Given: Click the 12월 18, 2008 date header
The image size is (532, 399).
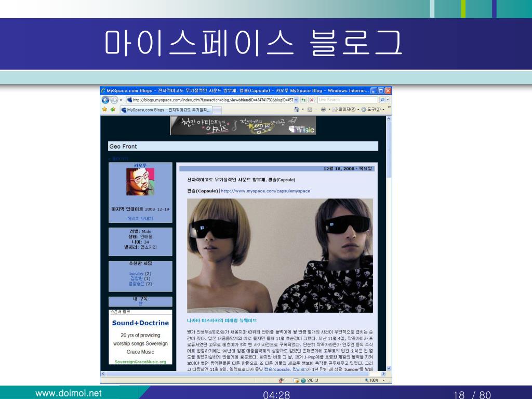Looking at the screenshot, I should click(348, 169).
